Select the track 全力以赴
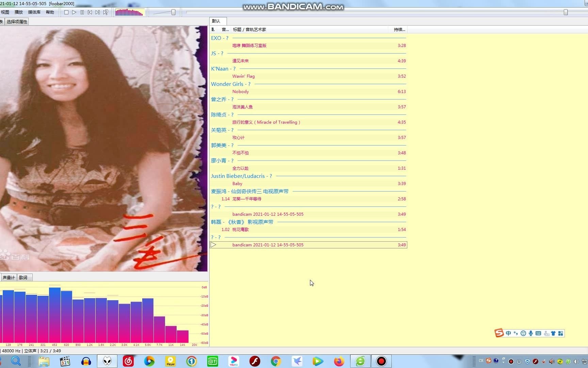This screenshot has height=368, width=588. tap(308, 168)
